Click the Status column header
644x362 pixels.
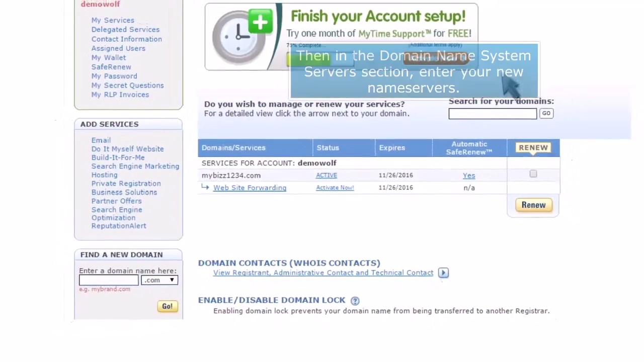point(328,148)
